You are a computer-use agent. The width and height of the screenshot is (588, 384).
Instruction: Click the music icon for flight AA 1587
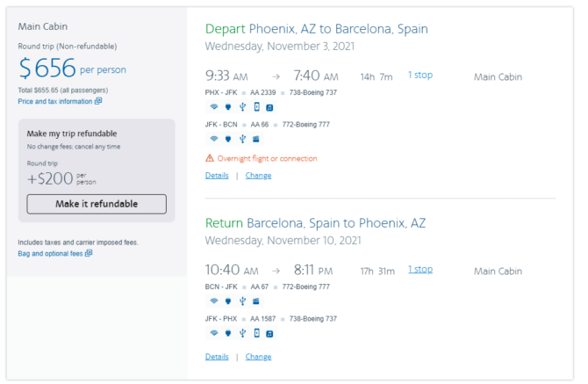pos(269,334)
